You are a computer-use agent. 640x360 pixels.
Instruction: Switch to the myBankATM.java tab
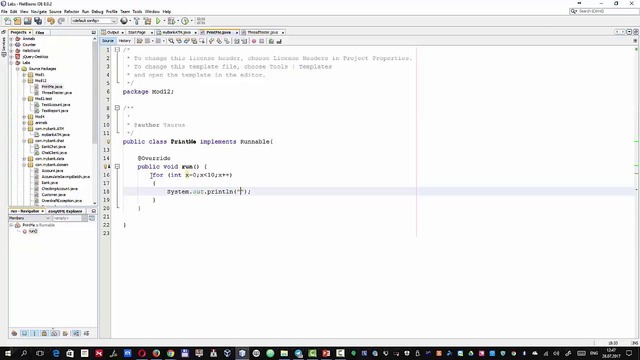[x=176, y=32]
